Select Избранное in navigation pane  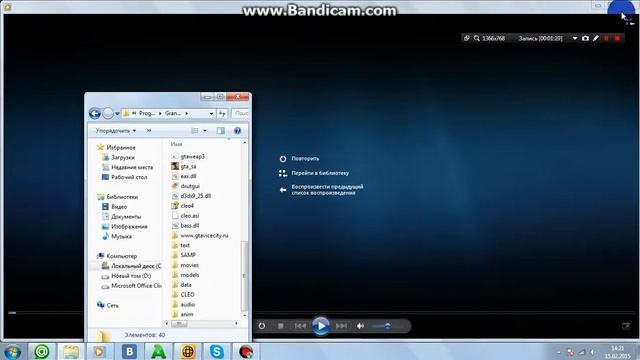(x=117, y=147)
